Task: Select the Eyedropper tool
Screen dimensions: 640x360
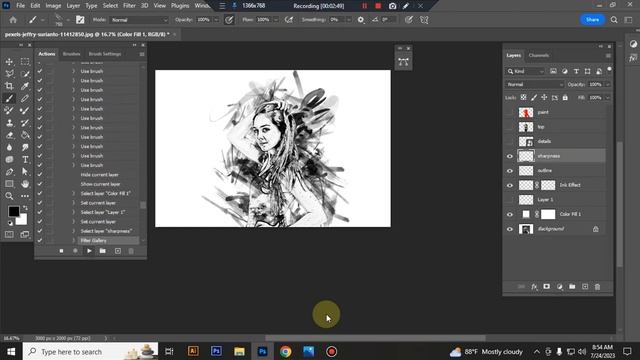Action: click(25, 86)
